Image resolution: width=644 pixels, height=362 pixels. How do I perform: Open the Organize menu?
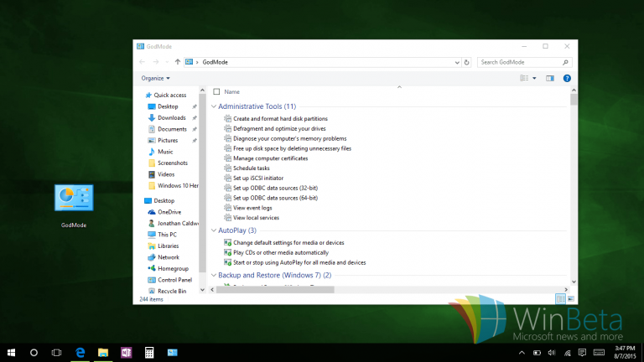[155, 78]
